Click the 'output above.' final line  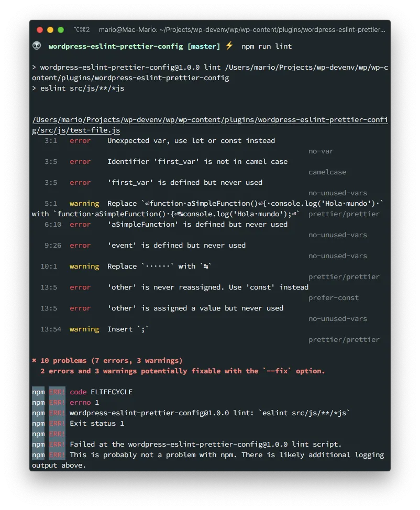pyautogui.click(x=59, y=465)
